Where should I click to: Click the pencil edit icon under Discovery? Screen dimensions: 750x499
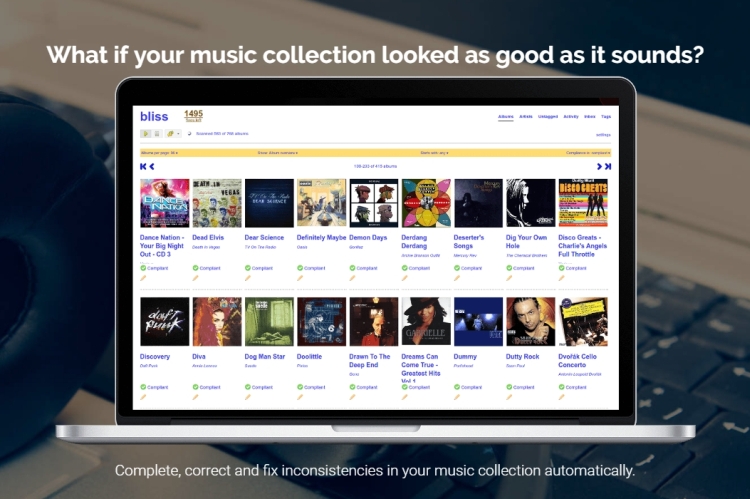pos(143,397)
